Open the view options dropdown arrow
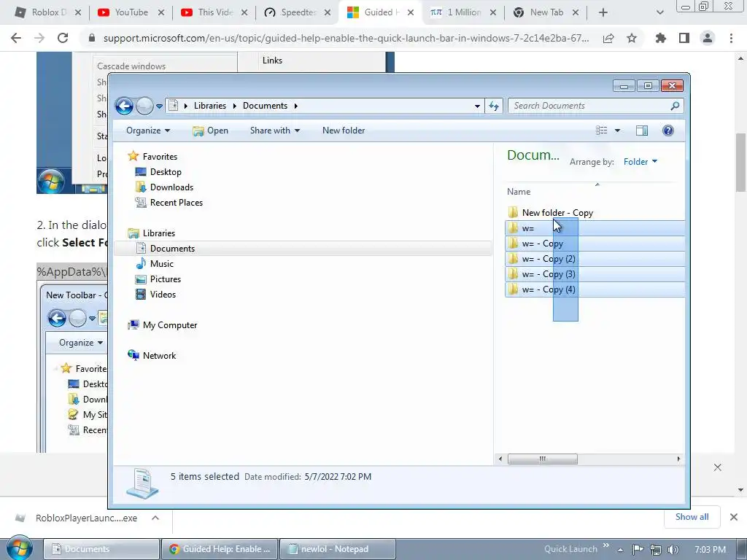Image resolution: width=747 pixels, height=560 pixels. [617, 131]
